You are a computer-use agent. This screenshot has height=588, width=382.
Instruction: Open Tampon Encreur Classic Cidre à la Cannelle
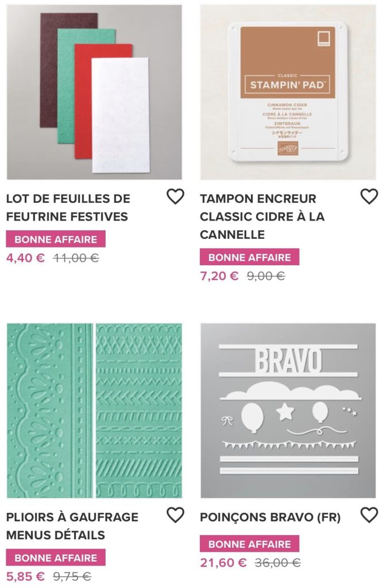[262, 216]
